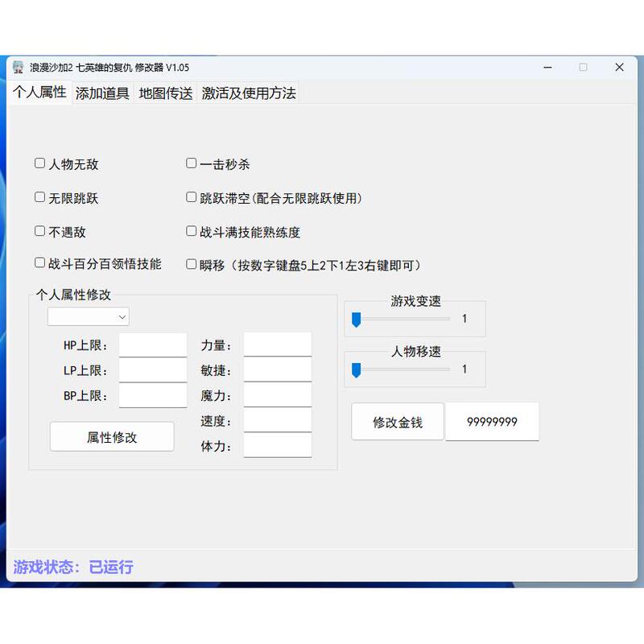This screenshot has height=644, width=644.
Task: Click the 人物移速 label
Action: (415, 352)
